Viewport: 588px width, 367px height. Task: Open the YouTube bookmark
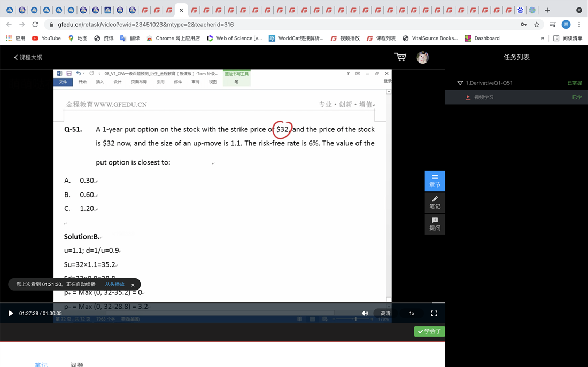(47, 38)
